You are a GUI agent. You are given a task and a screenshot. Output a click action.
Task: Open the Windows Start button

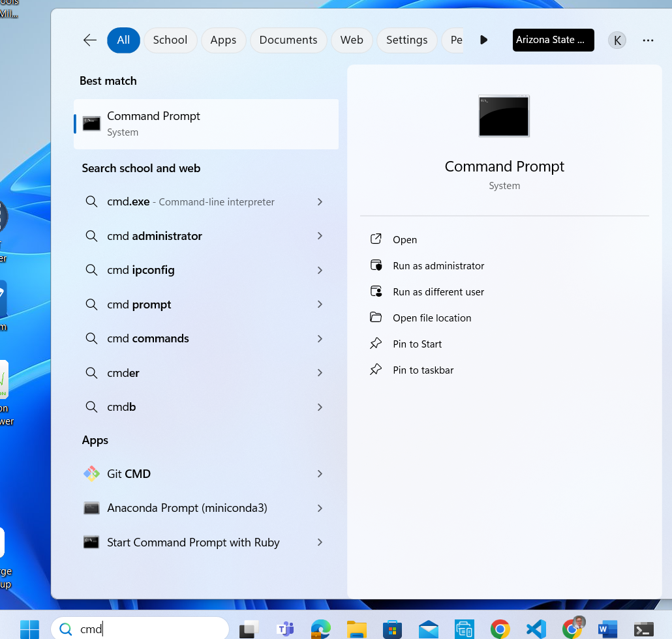(x=29, y=629)
